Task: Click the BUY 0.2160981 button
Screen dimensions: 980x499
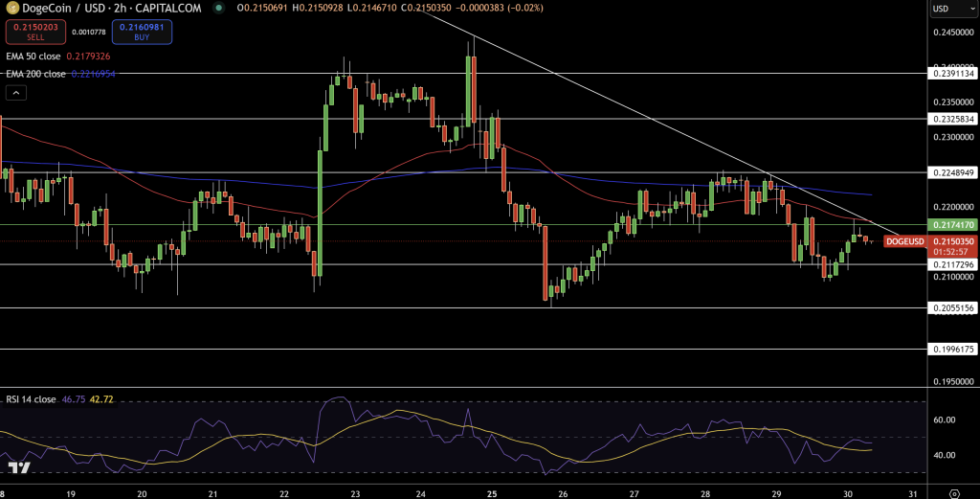Action: point(142,32)
